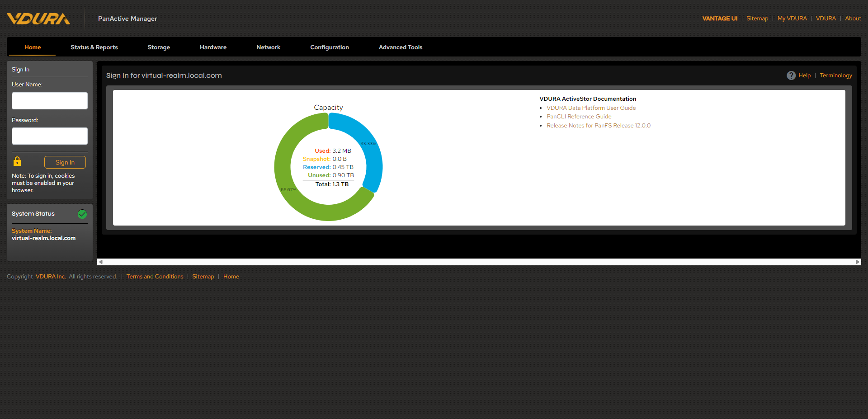
Task: Open the Storage menu
Action: [159, 47]
